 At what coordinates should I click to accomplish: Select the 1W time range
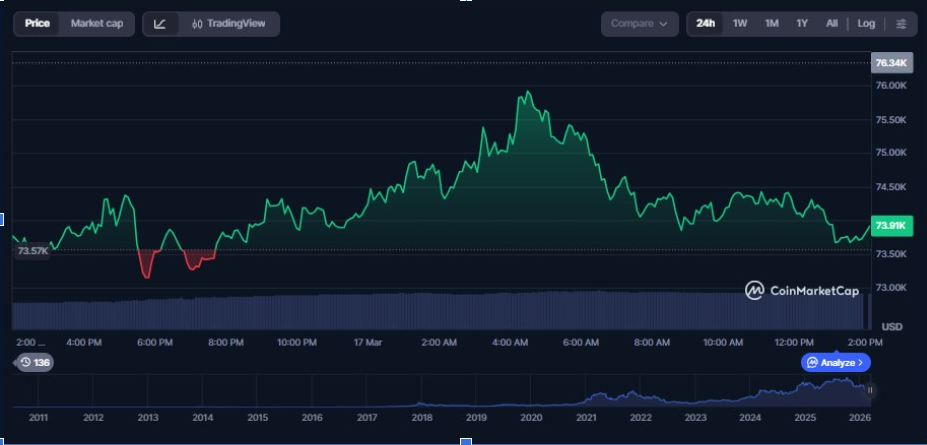[740, 24]
